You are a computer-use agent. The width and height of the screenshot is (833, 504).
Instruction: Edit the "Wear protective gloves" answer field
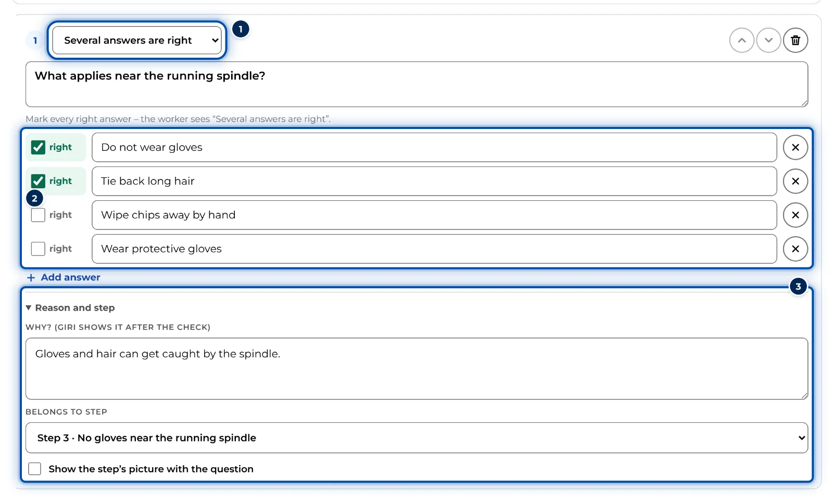pos(434,249)
